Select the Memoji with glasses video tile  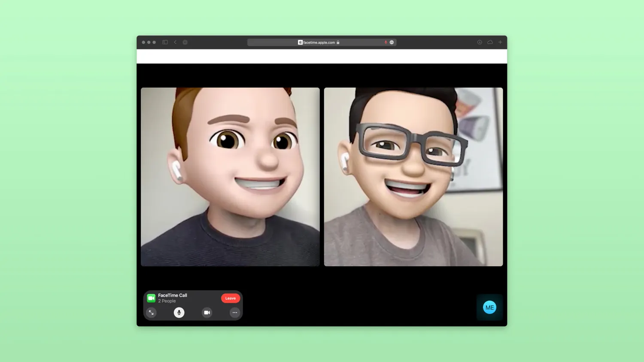(413, 177)
